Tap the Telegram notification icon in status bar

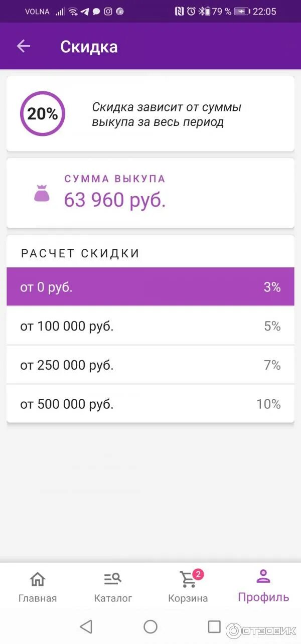click(x=85, y=11)
